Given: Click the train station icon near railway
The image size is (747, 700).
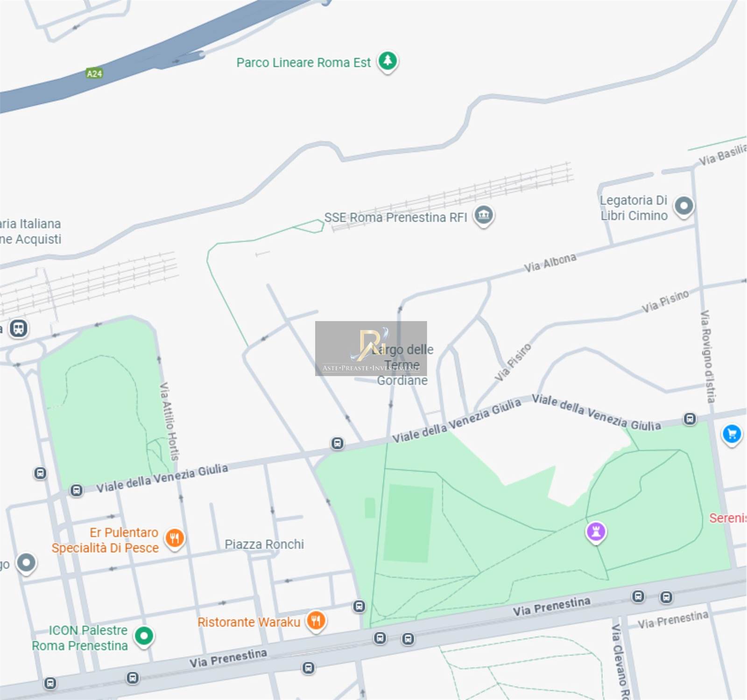Looking at the screenshot, I should click(x=19, y=329).
